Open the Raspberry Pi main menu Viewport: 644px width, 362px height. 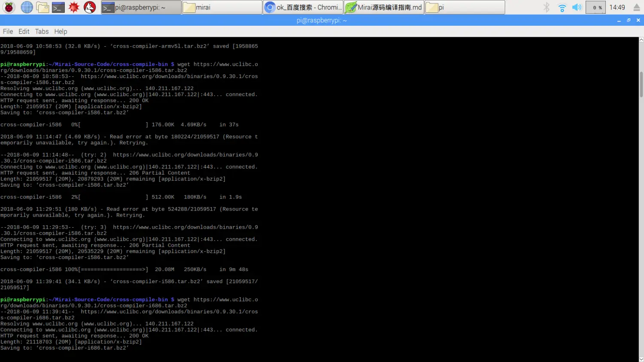(x=9, y=7)
